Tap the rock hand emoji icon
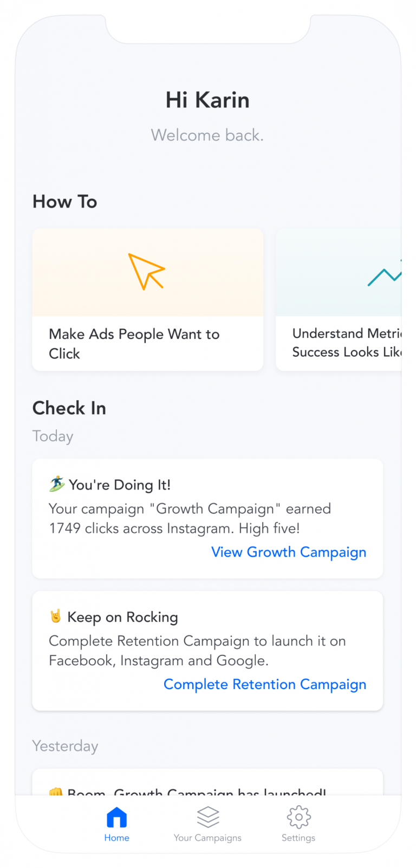Screen dimensions: 416x868 click(56, 616)
